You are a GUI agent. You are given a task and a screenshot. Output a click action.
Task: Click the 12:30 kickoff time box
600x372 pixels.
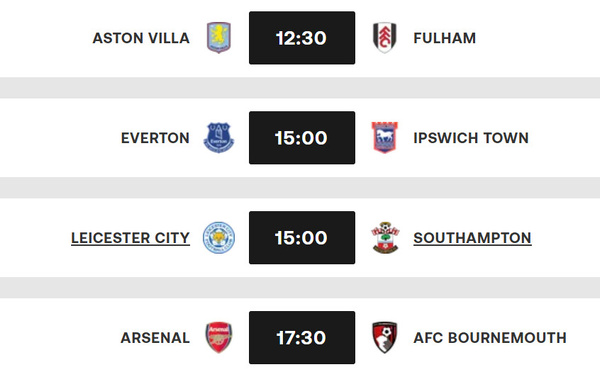tap(302, 38)
